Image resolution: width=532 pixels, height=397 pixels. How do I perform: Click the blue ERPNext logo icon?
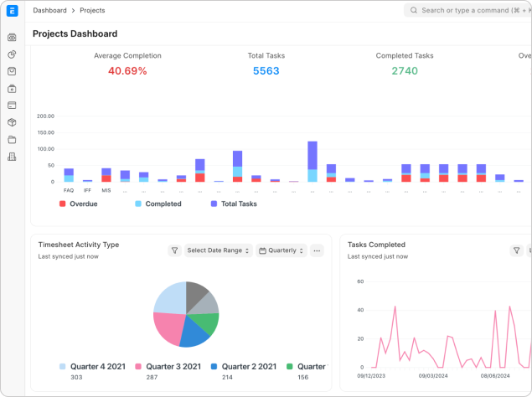[x=12, y=11]
